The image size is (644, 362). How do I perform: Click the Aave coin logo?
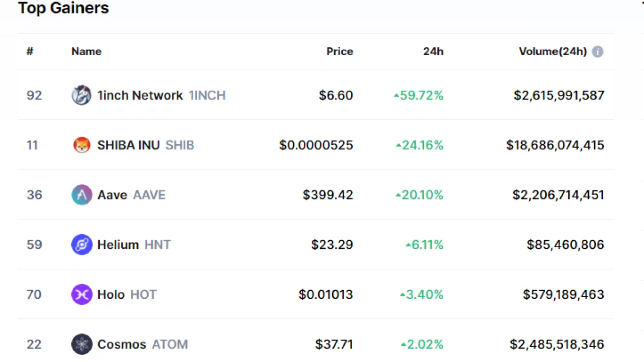tap(82, 195)
